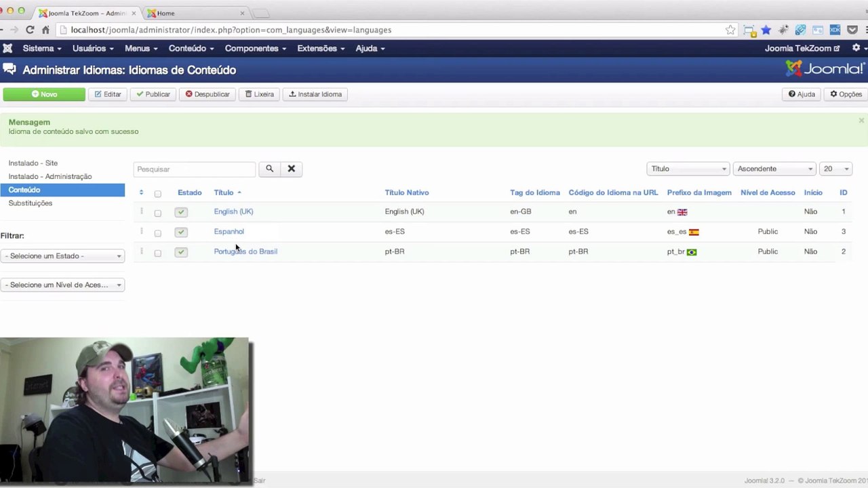This screenshot has width=868, height=488.
Task: Clear the search with the X button
Action: pyautogui.click(x=292, y=169)
